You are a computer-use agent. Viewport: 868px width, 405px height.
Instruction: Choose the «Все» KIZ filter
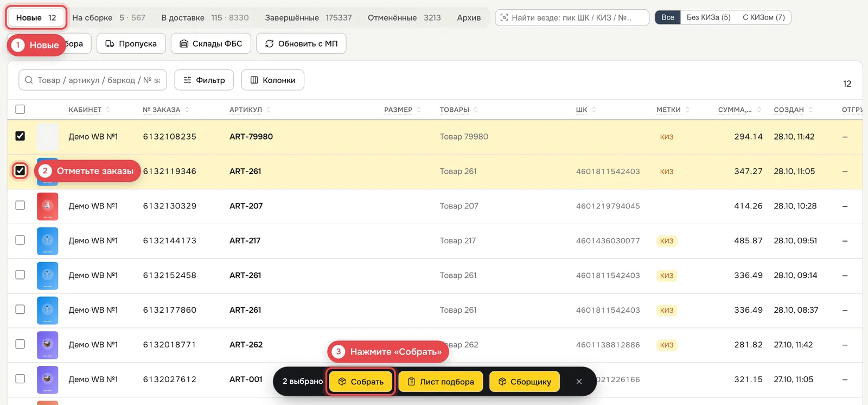668,17
